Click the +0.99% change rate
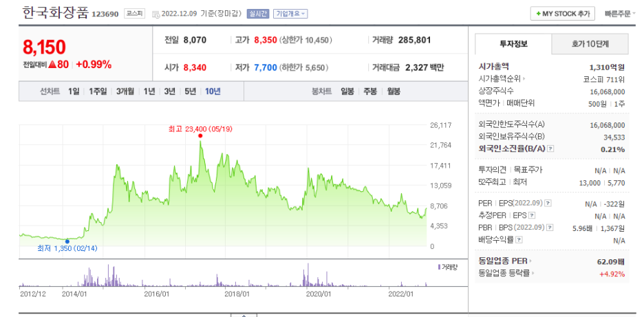644x317 pixels. tap(94, 65)
